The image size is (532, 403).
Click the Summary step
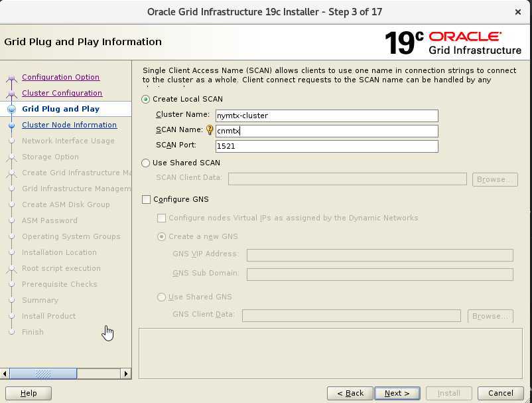[x=40, y=301]
